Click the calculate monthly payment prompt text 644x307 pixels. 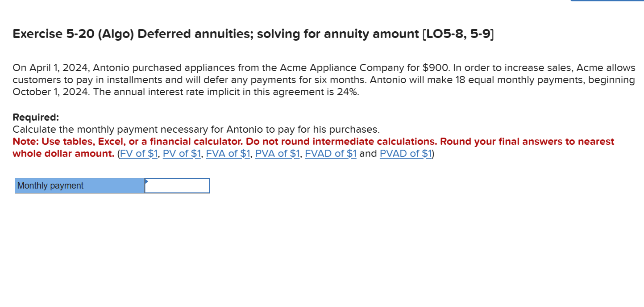click(x=196, y=129)
